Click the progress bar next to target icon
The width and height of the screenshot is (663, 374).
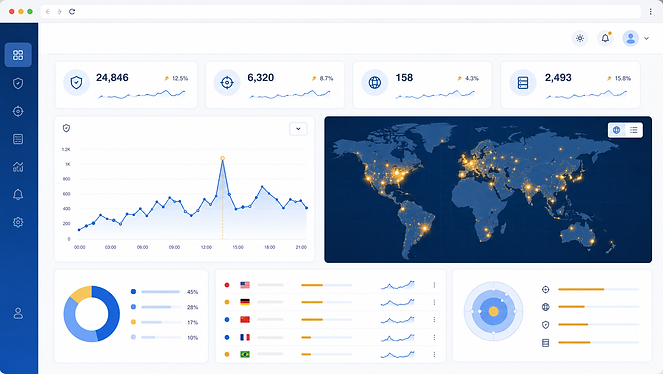tap(598, 289)
